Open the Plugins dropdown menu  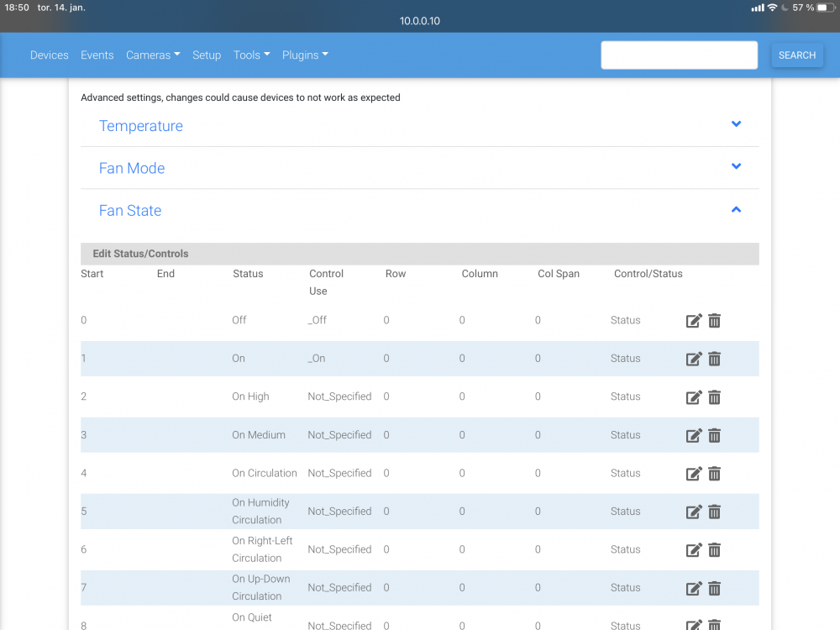point(305,55)
